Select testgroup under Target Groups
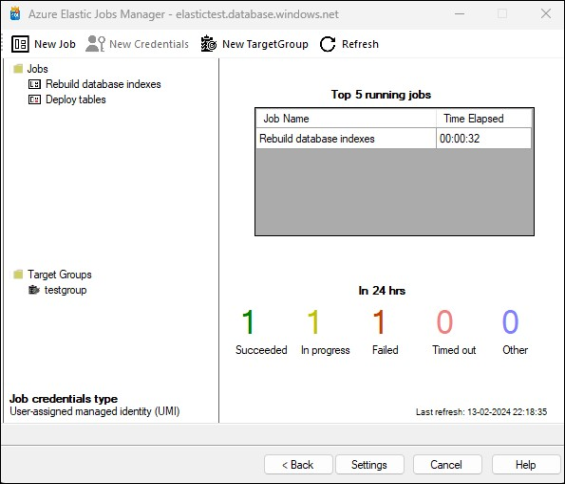565x484 pixels. click(x=65, y=290)
